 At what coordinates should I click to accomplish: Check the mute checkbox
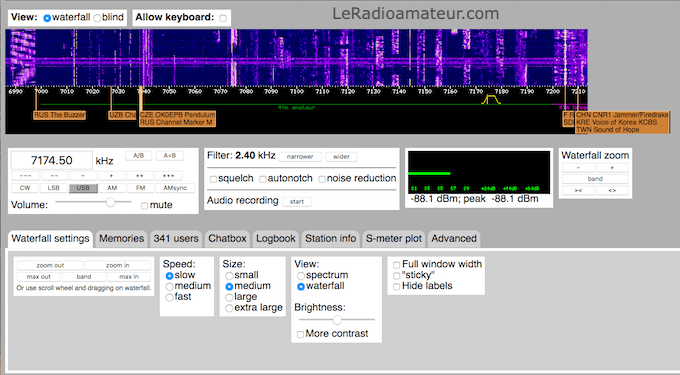(x=144, y=205)
